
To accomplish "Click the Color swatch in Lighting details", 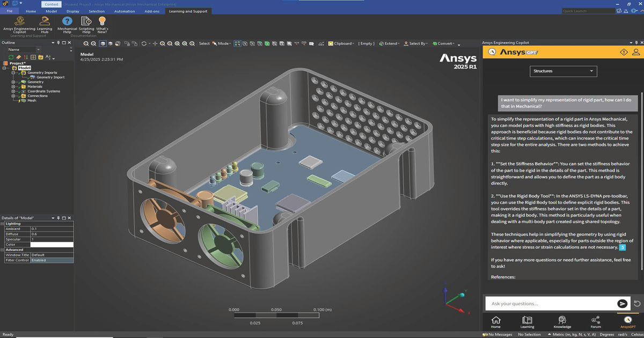I will 52,244.
